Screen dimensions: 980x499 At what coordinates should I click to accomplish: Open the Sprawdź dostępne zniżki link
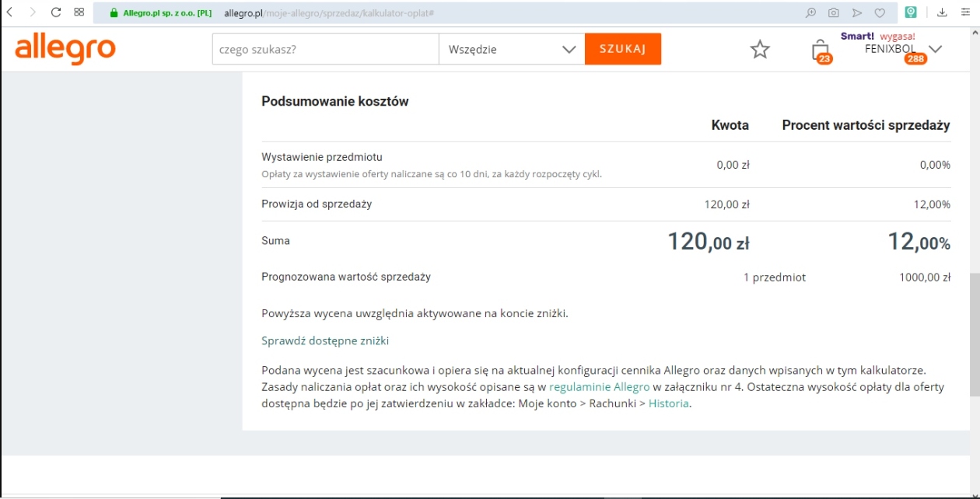click(325, 340)
